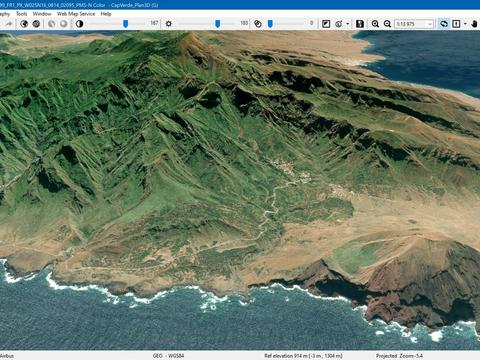Click the zoom in magnifier
This screenshot has width=480, height=360.
(x=375, y=24)
